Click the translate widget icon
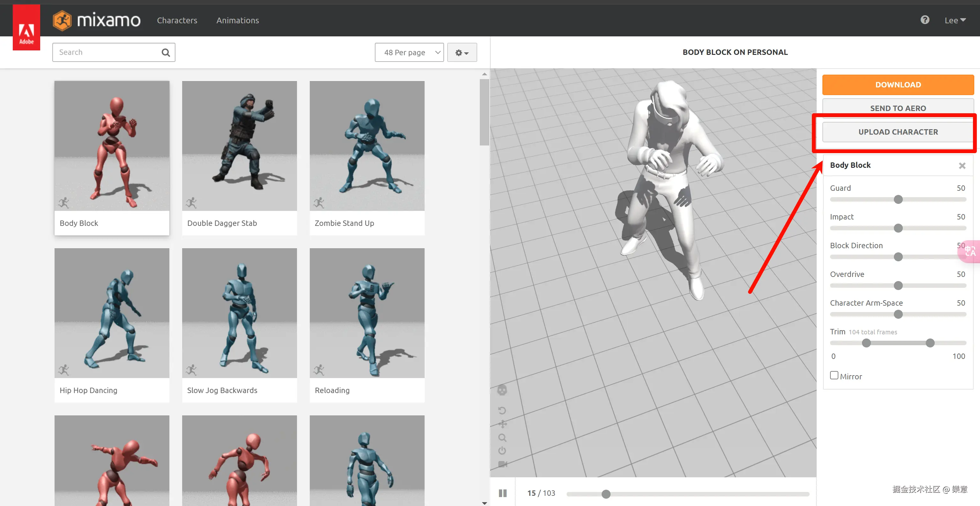The width and height of the screenshot is (980, 506). 970,251
